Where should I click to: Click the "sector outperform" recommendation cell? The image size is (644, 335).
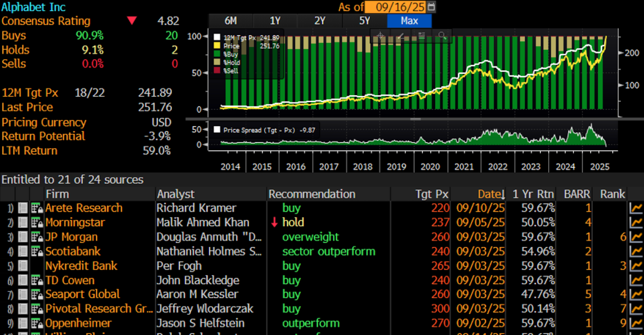[x=328, y=252]
